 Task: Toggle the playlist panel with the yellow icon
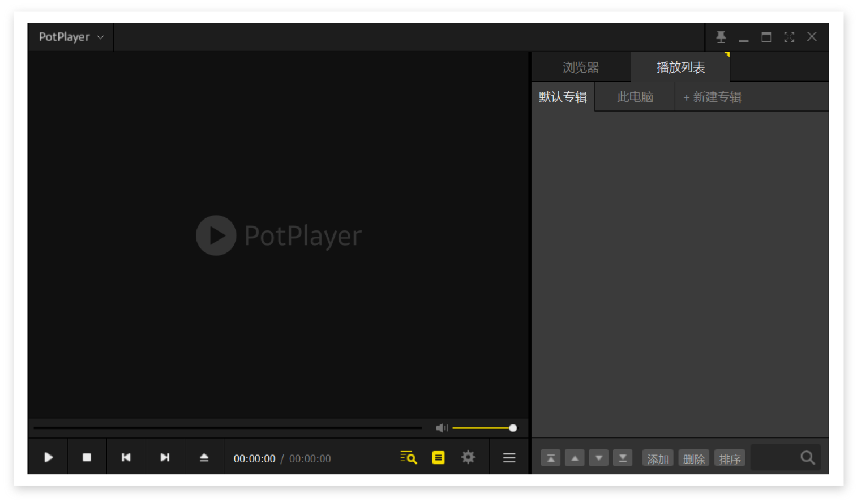pyautogui.click(x=438, y=457)
